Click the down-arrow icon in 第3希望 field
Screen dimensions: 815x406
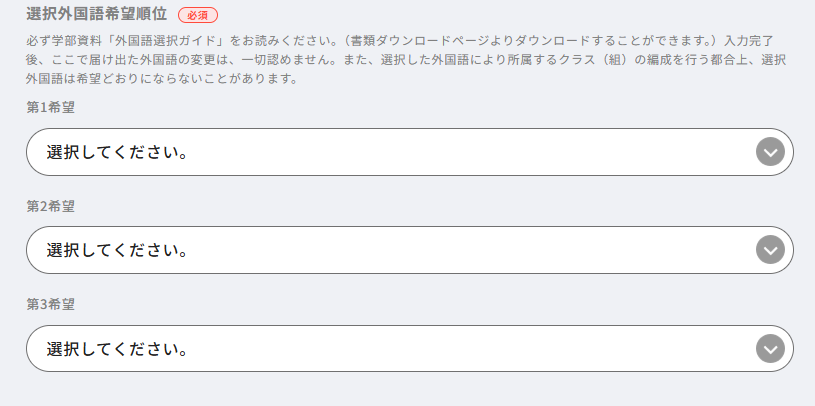(769, 348)
